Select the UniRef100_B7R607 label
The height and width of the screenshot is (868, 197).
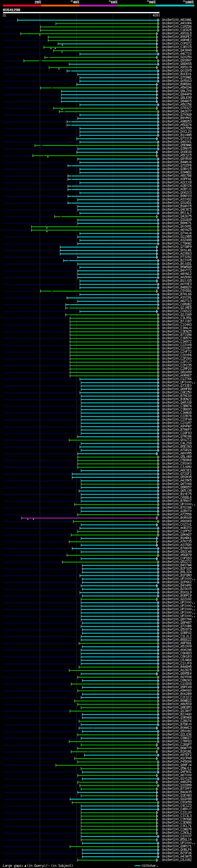(177, 501)
